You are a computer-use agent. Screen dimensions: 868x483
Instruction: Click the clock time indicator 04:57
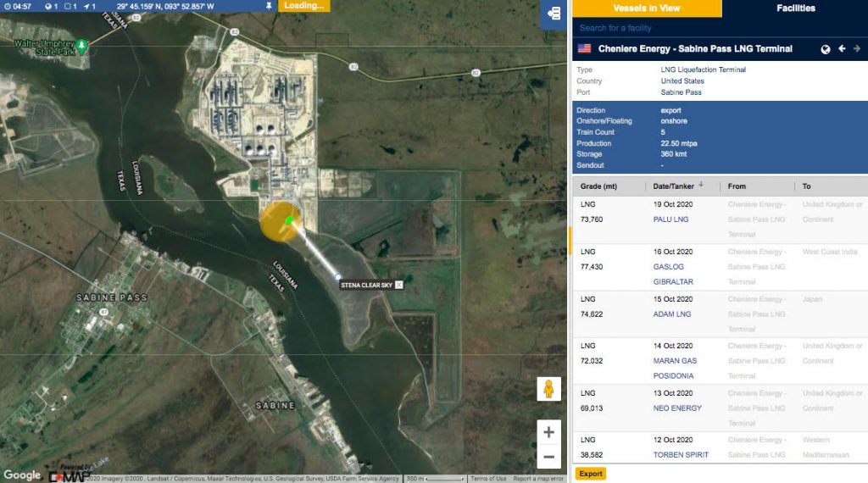tap(18, 7)
